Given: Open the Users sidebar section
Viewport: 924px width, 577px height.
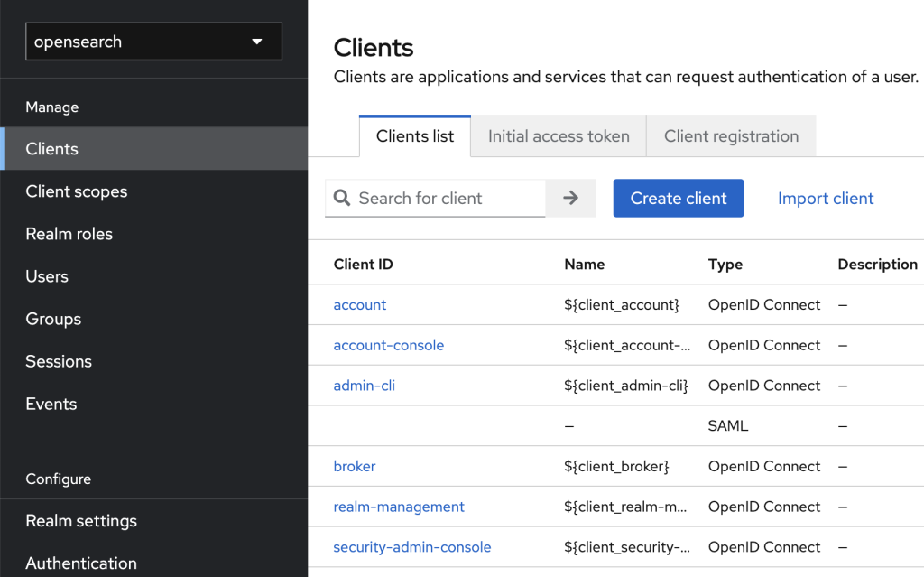Looking at the screenshot, I should pos(47,276).
